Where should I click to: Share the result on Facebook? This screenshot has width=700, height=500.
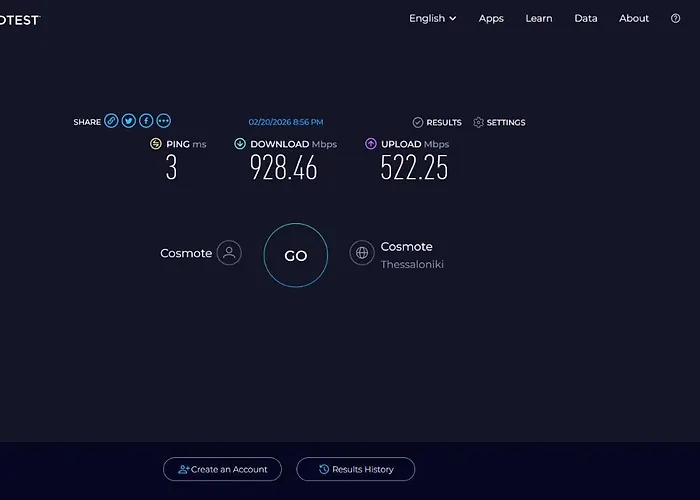pyautogui.click(x=146, y=121)
